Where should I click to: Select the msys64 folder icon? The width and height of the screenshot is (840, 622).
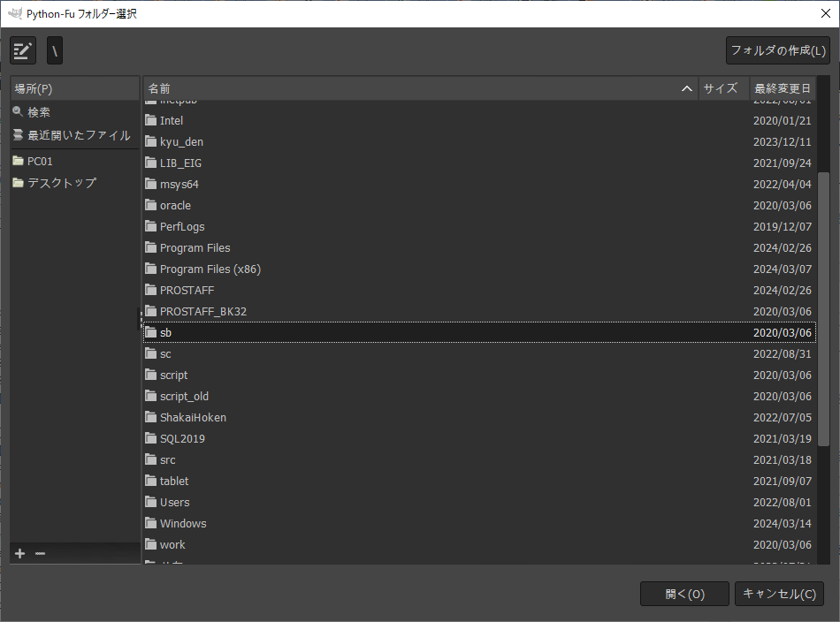tap(151, 184)
